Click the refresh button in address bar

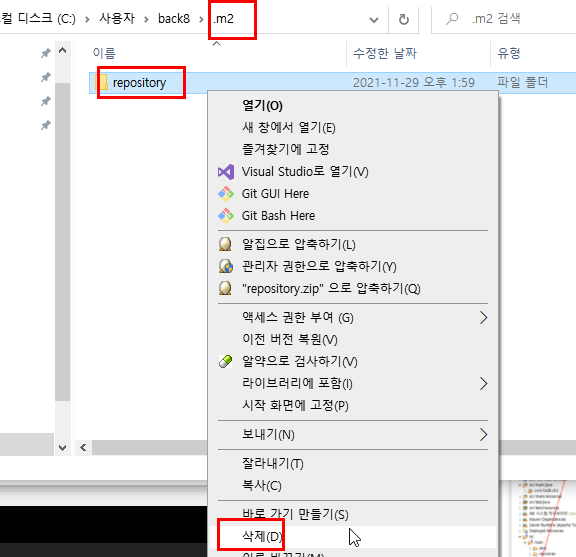404,19
